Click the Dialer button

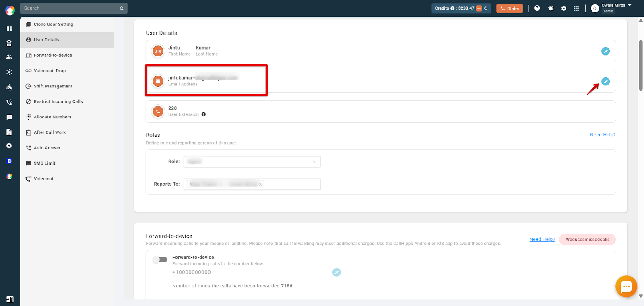click(x=510, y=8)
